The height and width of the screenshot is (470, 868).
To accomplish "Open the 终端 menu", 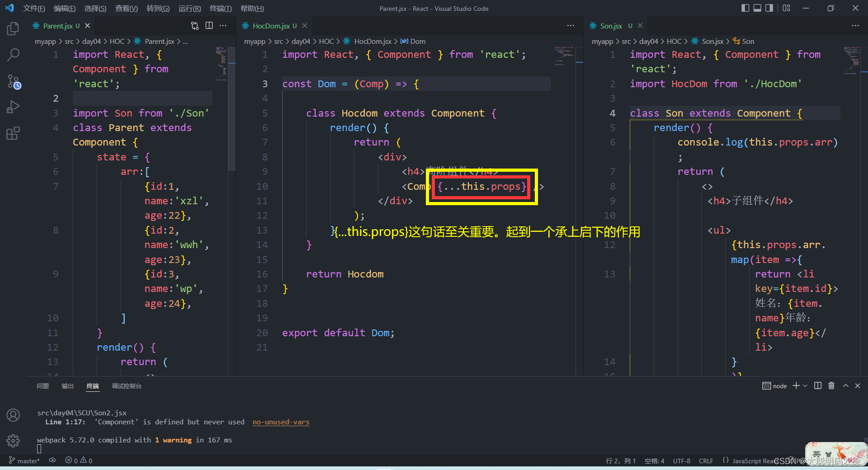I will click(x=220, y=8).
